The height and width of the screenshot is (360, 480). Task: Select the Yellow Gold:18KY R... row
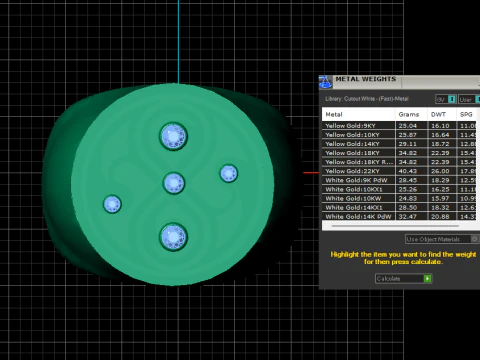click(399, 162)
